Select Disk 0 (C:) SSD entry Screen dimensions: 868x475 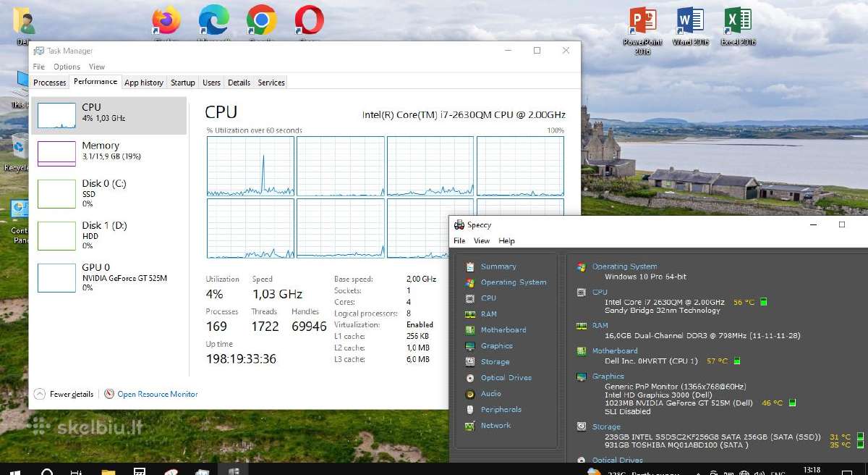pyautogui.click(x=109, y=193)
